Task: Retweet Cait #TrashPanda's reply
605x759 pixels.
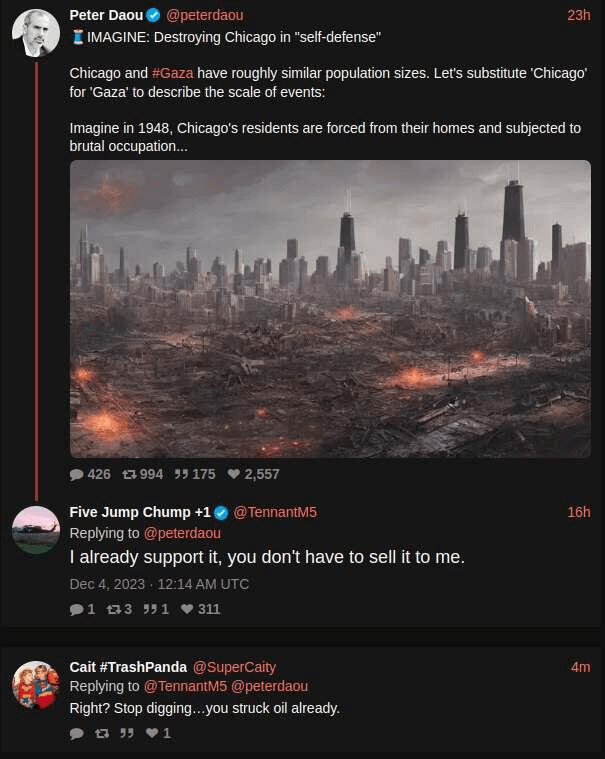Action: click(x=101, y=733)
